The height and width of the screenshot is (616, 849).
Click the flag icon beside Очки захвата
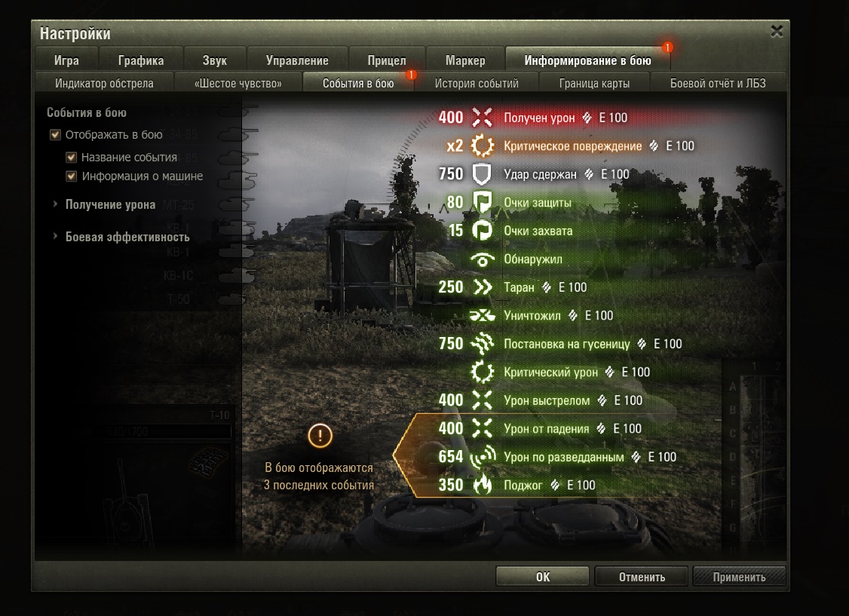click(482, 231)
